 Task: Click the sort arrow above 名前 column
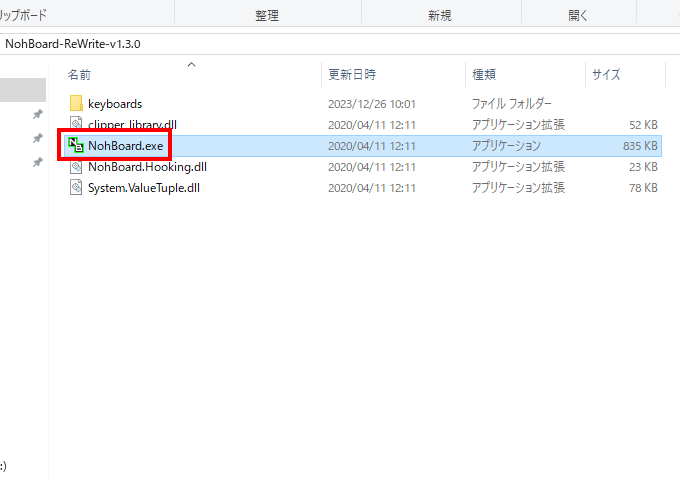pyautogui.click(x=191, y=65)
